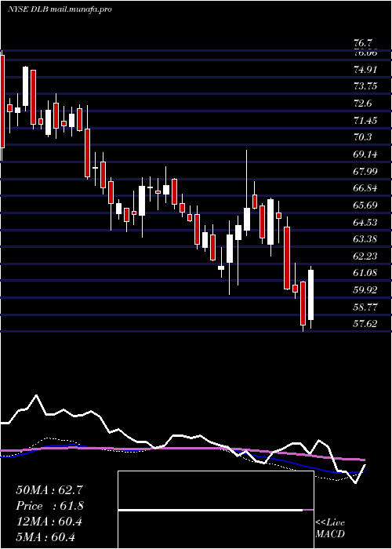Click the 63.38 price axis label

(x=365, y=239)
